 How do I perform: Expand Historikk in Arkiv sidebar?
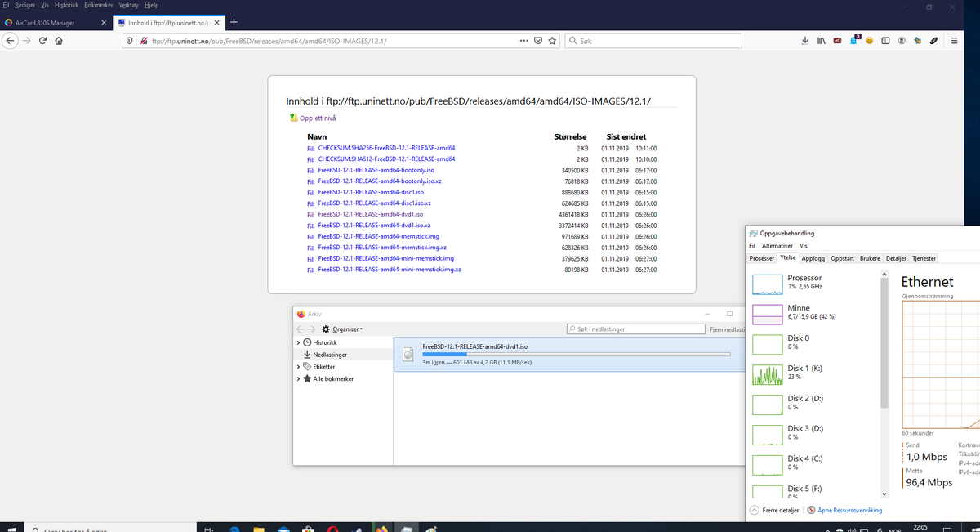[x=297, y=342]
